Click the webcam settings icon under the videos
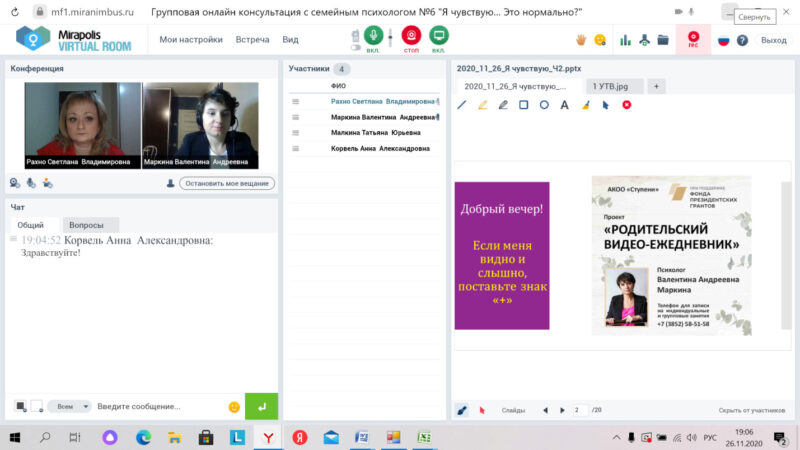This screenshot has width=800, height=450. [15, 183]
